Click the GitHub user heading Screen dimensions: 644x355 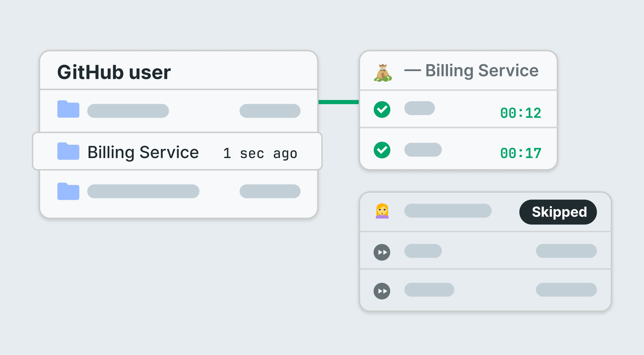[x=114, y=72]
